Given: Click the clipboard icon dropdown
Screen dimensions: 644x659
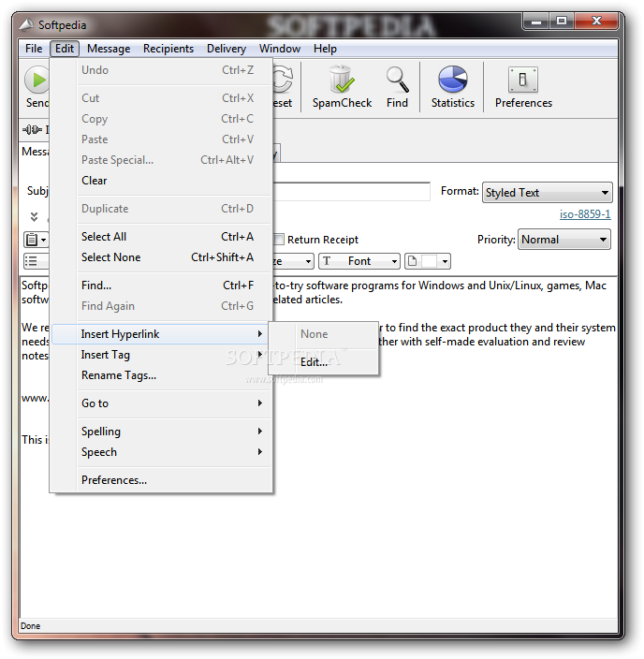Looking at the screenshot, I should pyautogui.click(x=36, y=240).
